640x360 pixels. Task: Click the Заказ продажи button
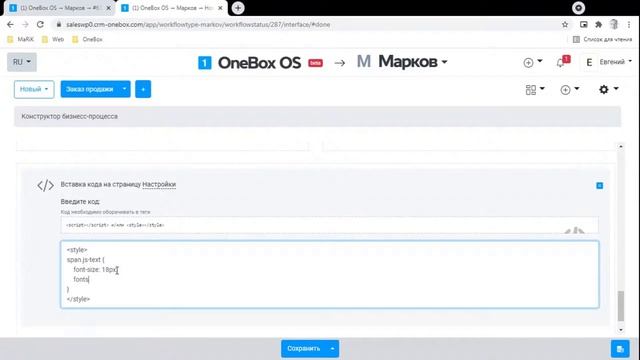pyautogui.click(x=89, y=89)
